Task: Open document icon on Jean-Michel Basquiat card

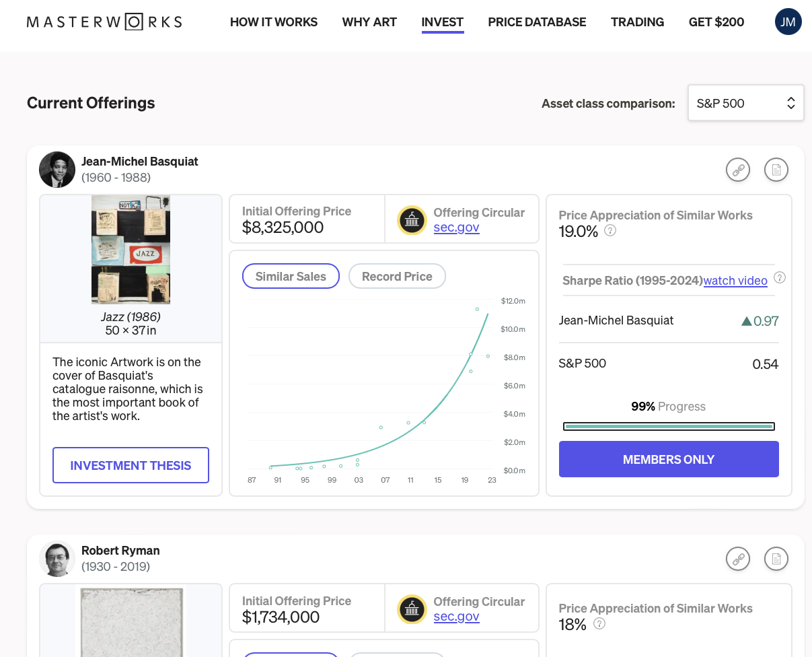Action: pos(776,170)
